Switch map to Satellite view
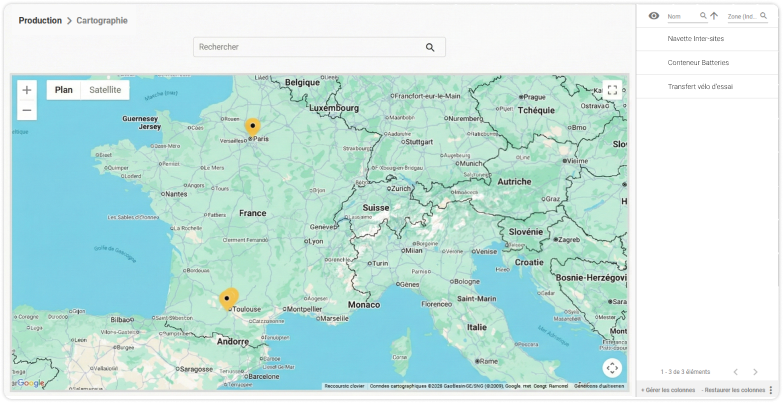 pyautogui.click(x=105, y=90)
